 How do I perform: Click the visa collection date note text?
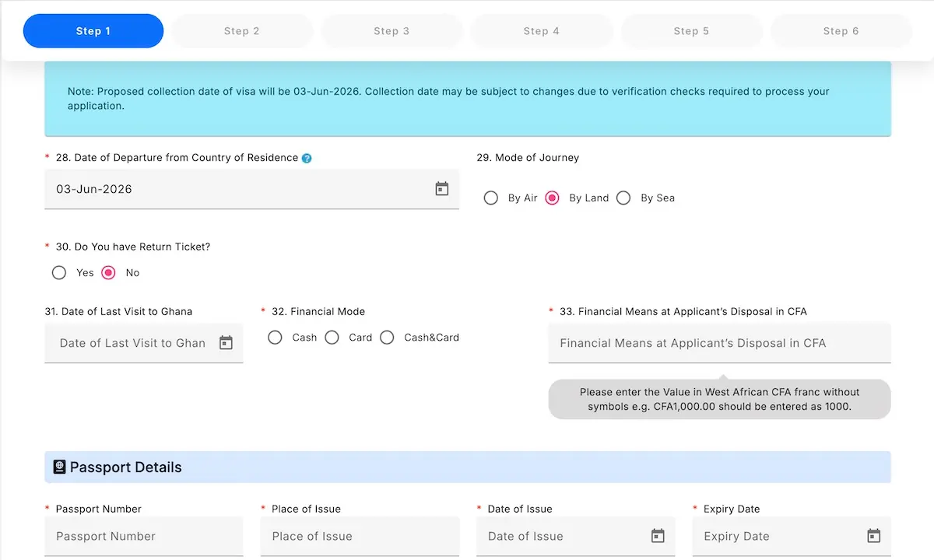tap(448, 99)
